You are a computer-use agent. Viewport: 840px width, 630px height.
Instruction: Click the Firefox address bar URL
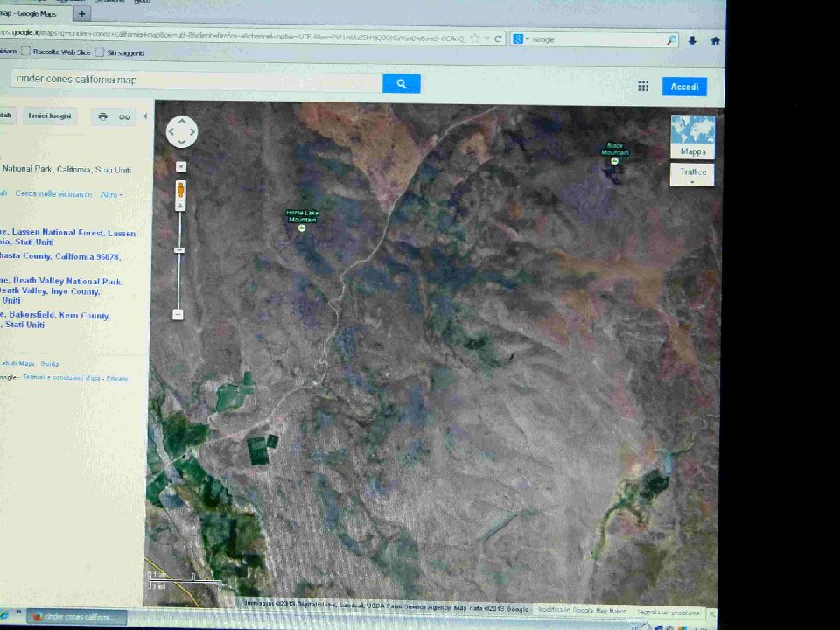coord(233,35)
